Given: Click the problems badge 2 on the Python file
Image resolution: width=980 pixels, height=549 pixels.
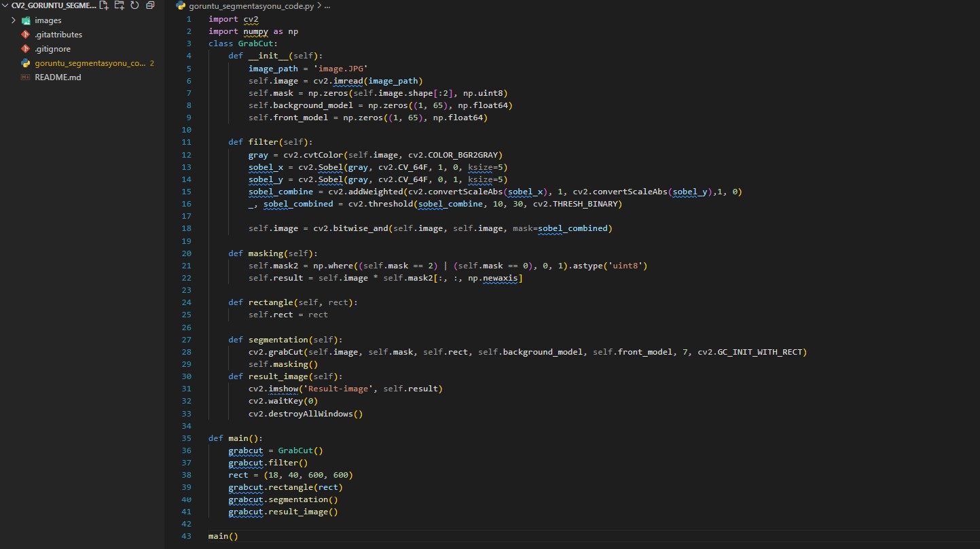Looking at the screenshot, I should (x=152, y=63).
